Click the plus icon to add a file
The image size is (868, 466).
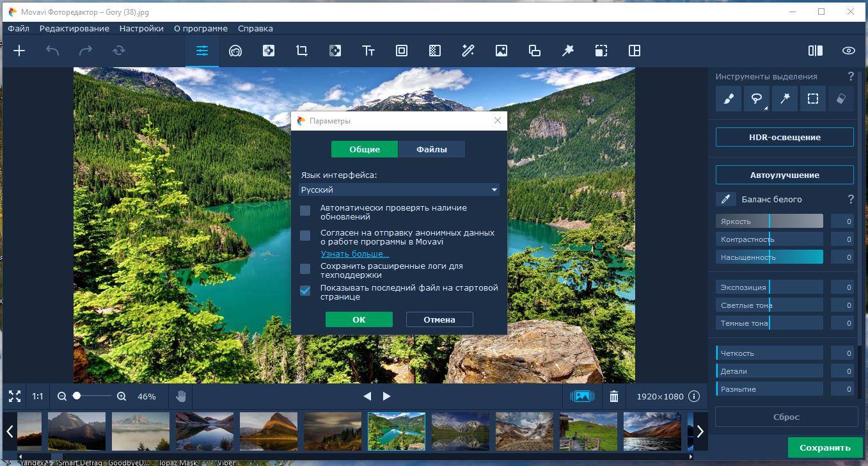pos(19,51)
